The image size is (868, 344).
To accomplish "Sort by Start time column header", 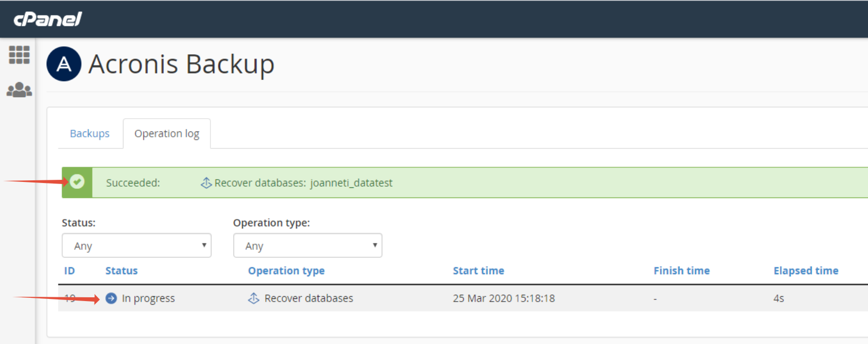I will click(x=478, y=271).
